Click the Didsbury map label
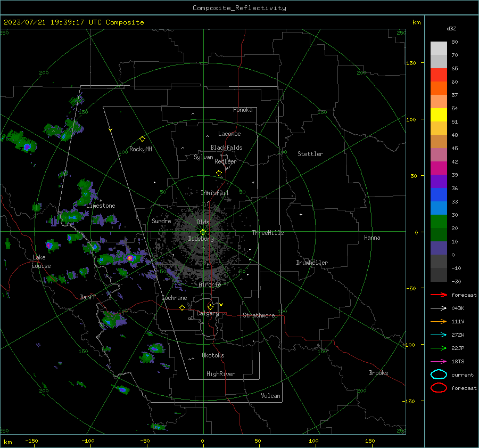This screenshot has height=448, width=479. (201, 239)
